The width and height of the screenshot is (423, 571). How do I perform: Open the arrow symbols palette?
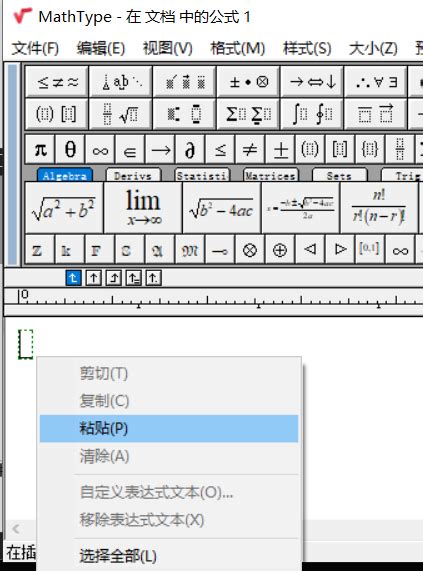coord(312,82)
